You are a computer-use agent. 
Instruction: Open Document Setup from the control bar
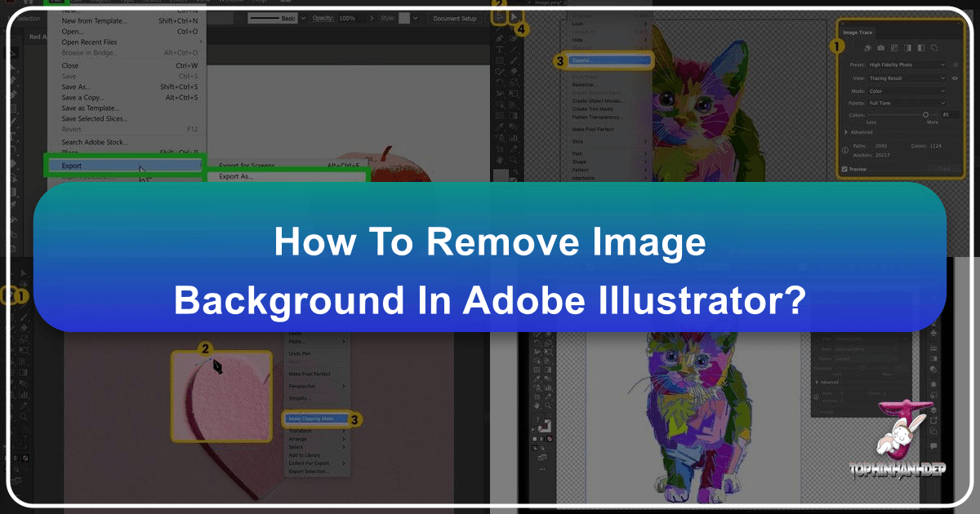click(x=455, y=16)
